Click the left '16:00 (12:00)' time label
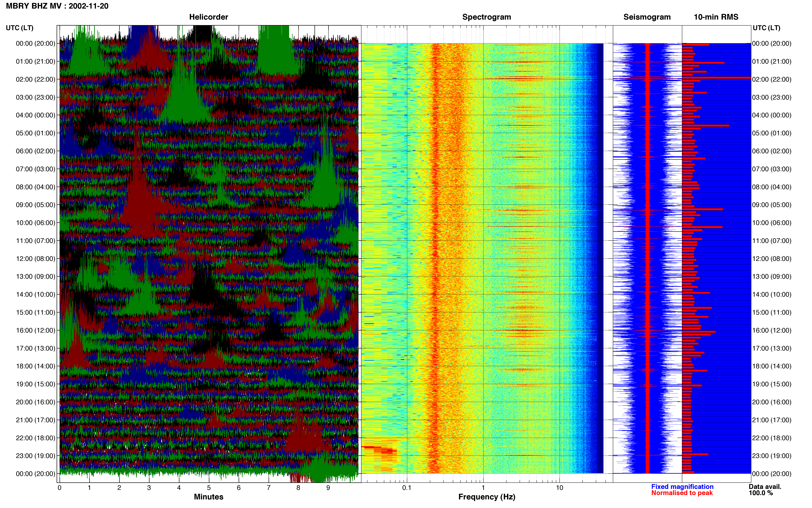Image resolution: width=812 pixels, height=508 pixels. point(36,330)
